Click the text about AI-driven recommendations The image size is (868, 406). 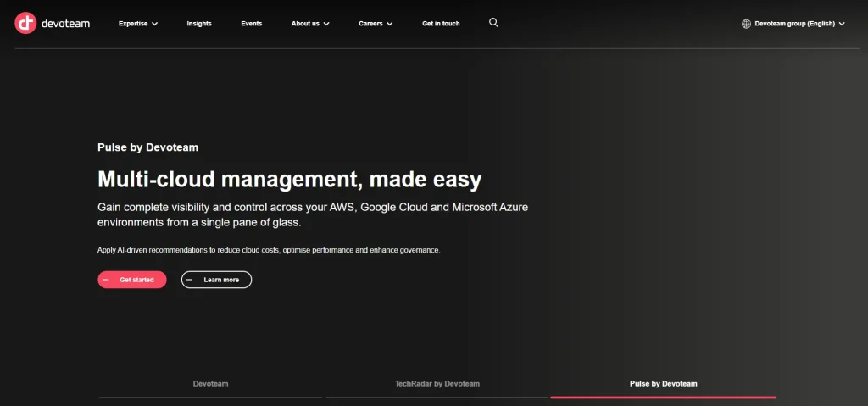(x=269, y=250)
